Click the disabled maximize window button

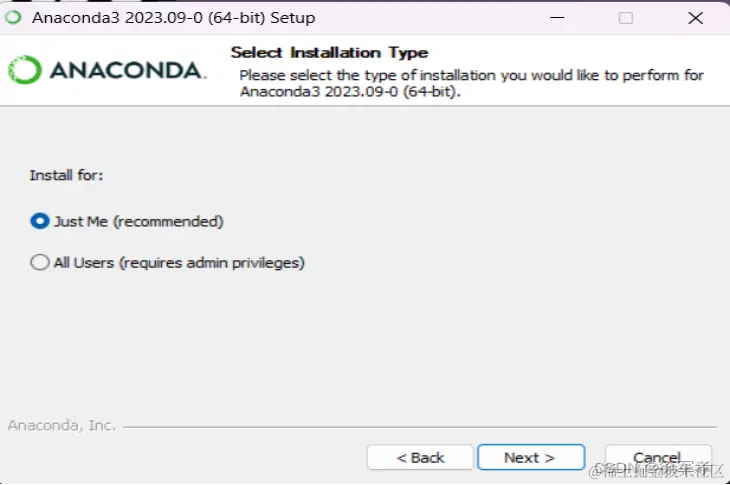point(626,18)
